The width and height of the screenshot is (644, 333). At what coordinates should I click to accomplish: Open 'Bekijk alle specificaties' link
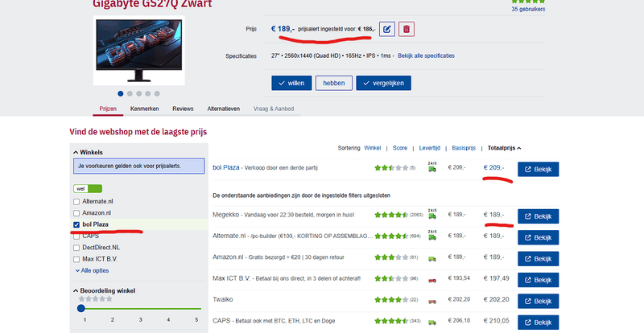427,55
